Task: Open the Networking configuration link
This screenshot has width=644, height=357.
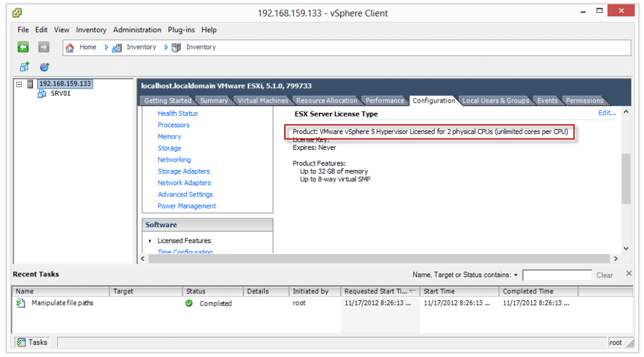Action: (174, 160)
